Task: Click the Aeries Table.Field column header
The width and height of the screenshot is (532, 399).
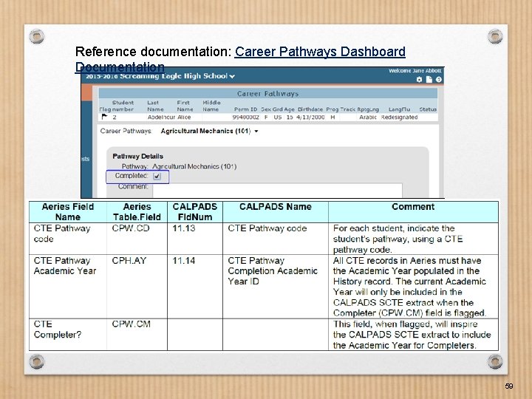Action: [137, 212]
